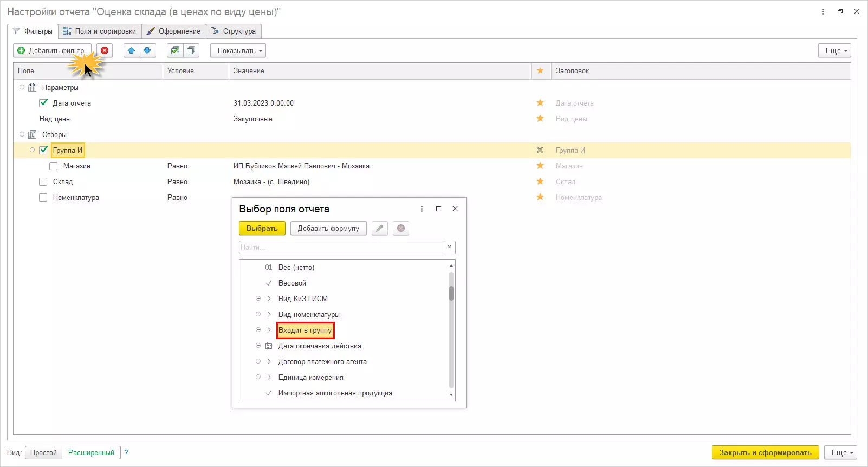The height and width of the screenshot is (467, 868).
Task: Clear the search box with the x button
Action: click(x=449, y=247)
